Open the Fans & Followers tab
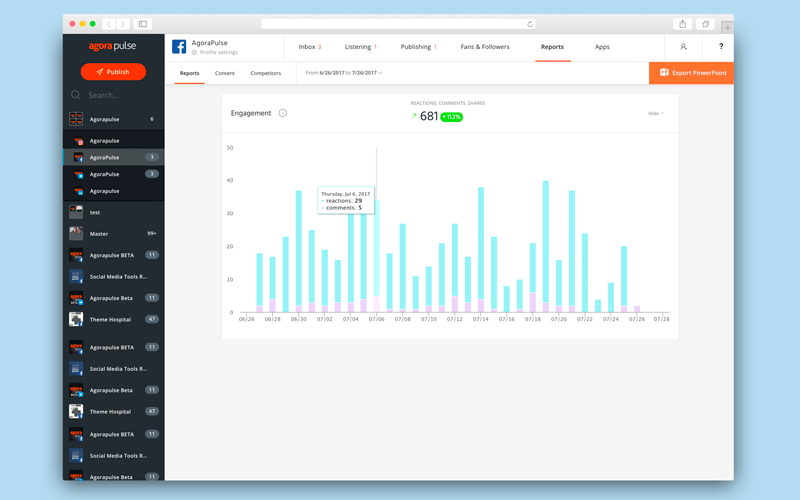800x500 pixels. click(x=485, y=47)
